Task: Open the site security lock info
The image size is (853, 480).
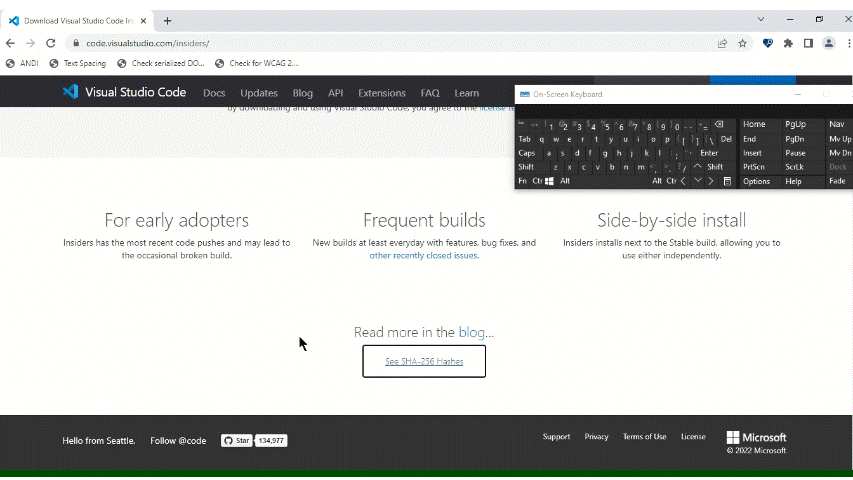Action: click(76, 43)
